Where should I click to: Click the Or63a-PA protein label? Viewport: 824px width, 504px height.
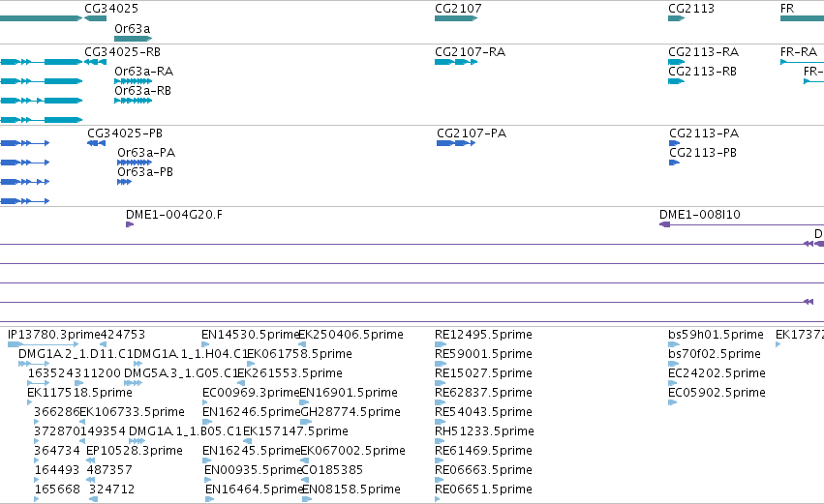coord(146,152)
